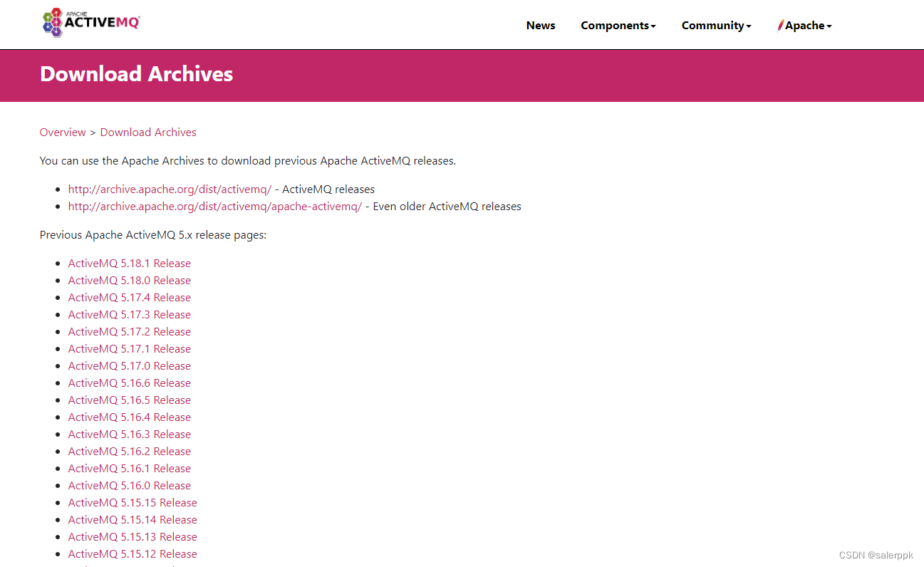
Task: Open ActiveMQ 5.16.0 Release page
Action: pos(129,485)
